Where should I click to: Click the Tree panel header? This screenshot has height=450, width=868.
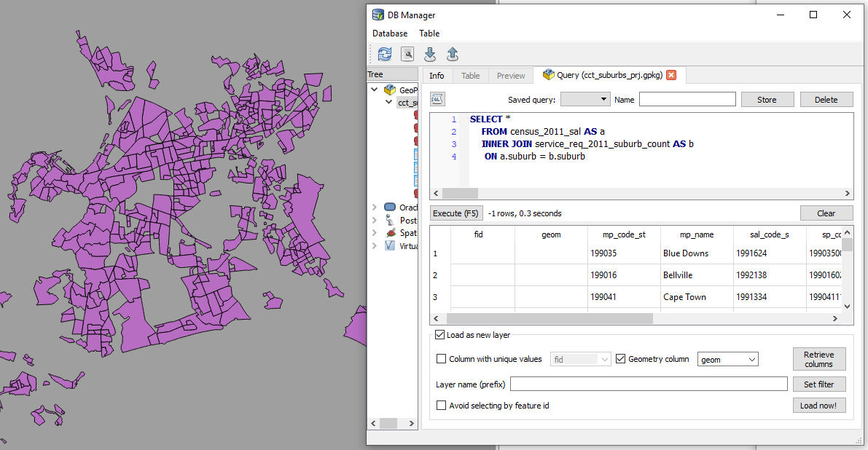pos(392,74)
